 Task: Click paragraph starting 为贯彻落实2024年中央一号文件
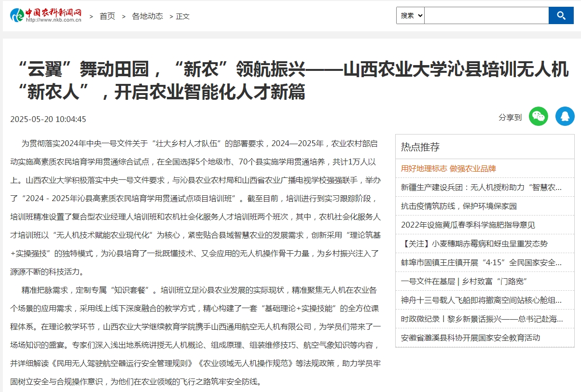coord(195,206)
